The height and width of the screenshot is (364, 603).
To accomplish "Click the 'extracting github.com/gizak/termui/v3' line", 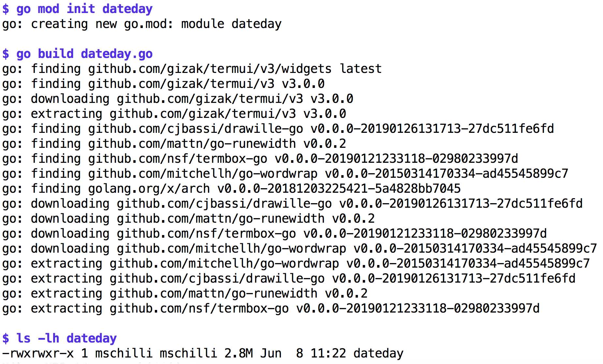I will point(174,114).
